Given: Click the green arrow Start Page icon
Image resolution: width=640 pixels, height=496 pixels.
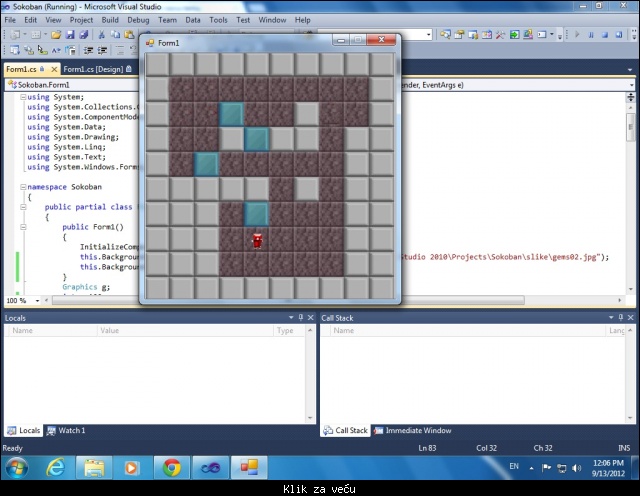Looking at the screenshot, I should 514,35.
